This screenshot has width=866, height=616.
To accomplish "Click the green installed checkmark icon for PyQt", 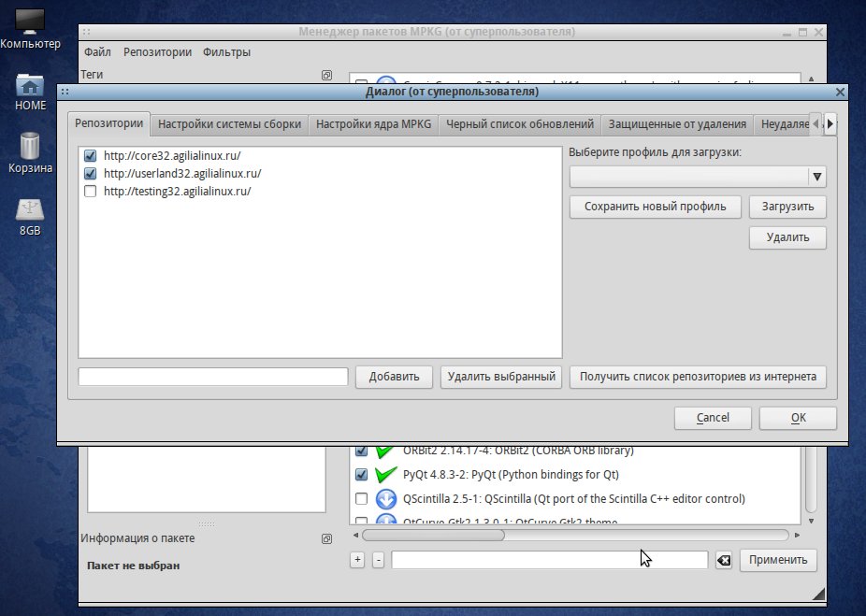I will pyautogui.click(x=385, y=474).
